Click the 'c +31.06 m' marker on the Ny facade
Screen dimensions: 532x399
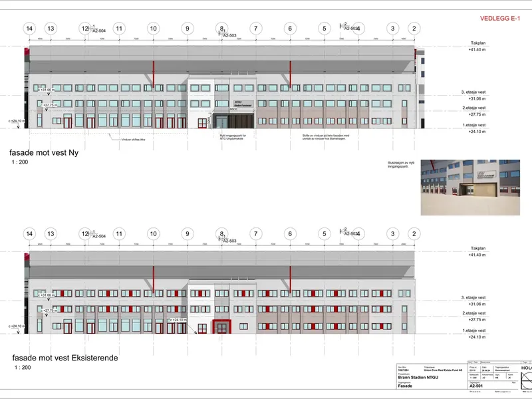[x=46, y=90]
